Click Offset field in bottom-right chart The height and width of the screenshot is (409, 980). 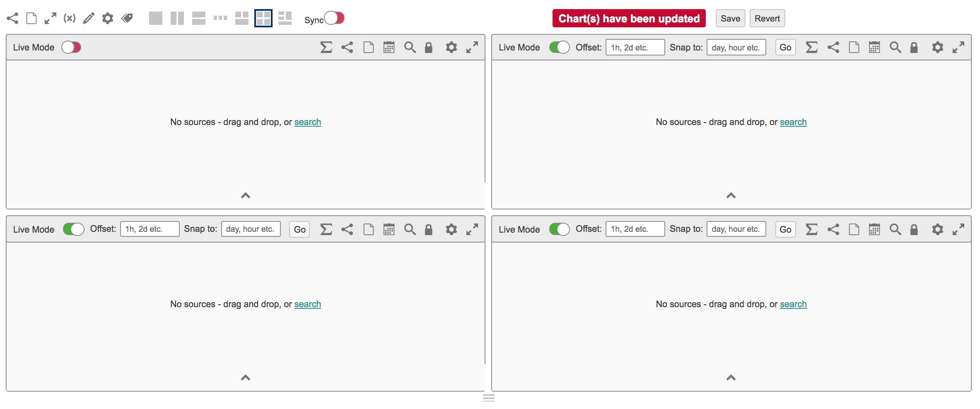(x=635, y=229)
